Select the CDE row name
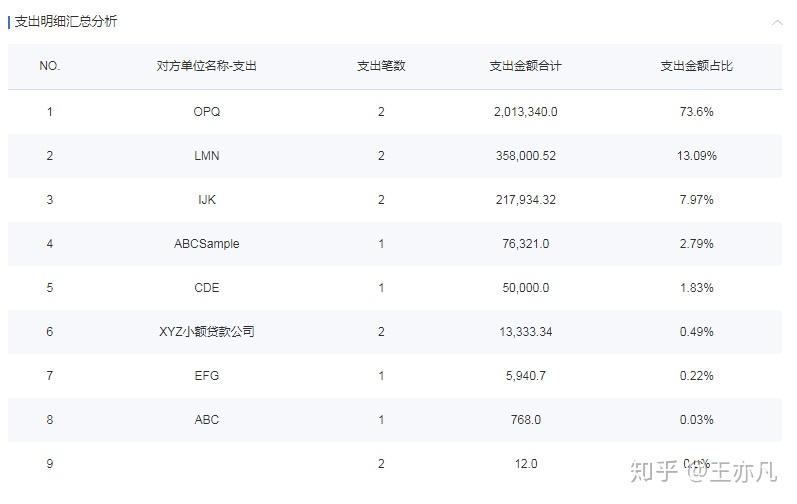This screenshot has height=504, width=797. point(207,288)
